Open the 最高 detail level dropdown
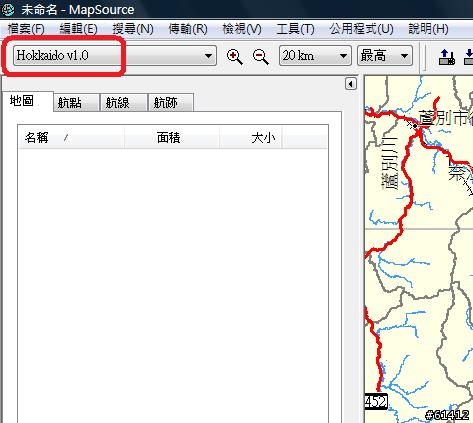Screen dimensions: 473x423 [x=385, y=55]
